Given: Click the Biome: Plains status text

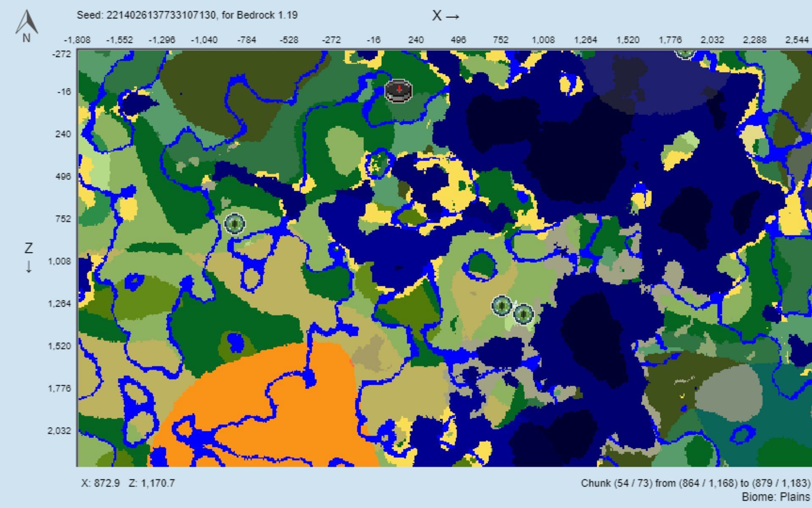Looking at the screenshot, I should tap(776, 497).
